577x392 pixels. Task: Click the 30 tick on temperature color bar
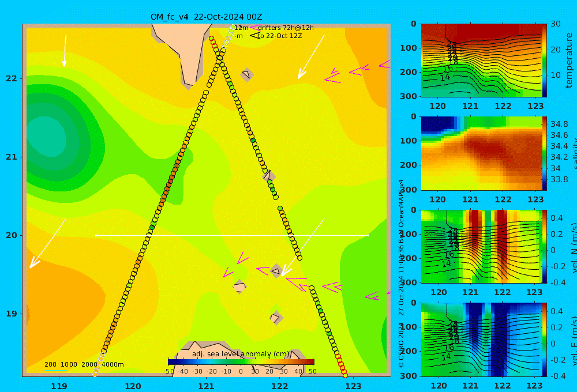click(x=556, y=24)
